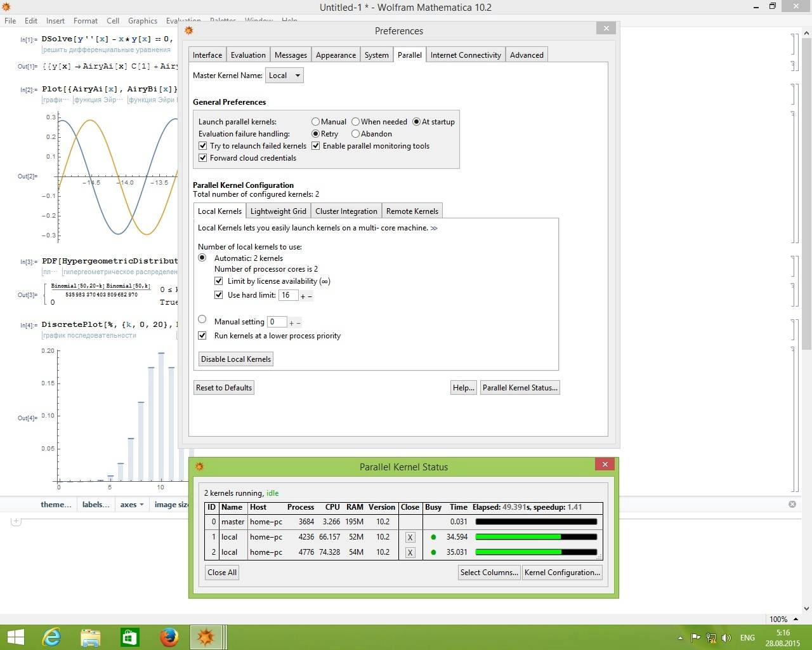Click kernel 2 time progress bar
Image resolution: width=812 pixels, height=650 pixels.
pos(536,552)
